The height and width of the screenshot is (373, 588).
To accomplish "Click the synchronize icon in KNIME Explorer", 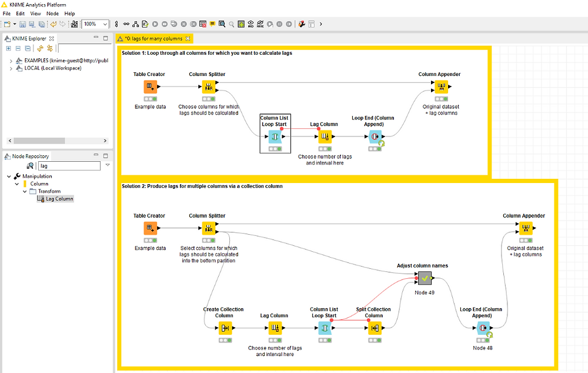I will (x=49, y=48).
